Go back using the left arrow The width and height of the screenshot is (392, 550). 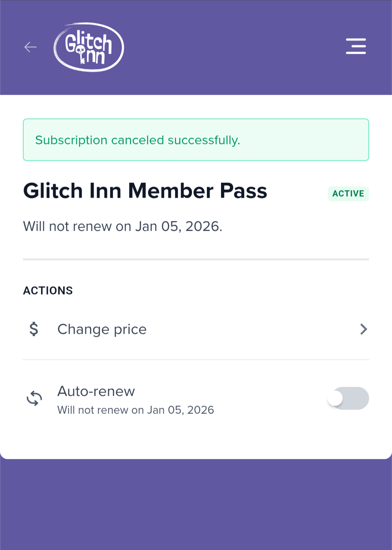(x=30, y=47)
